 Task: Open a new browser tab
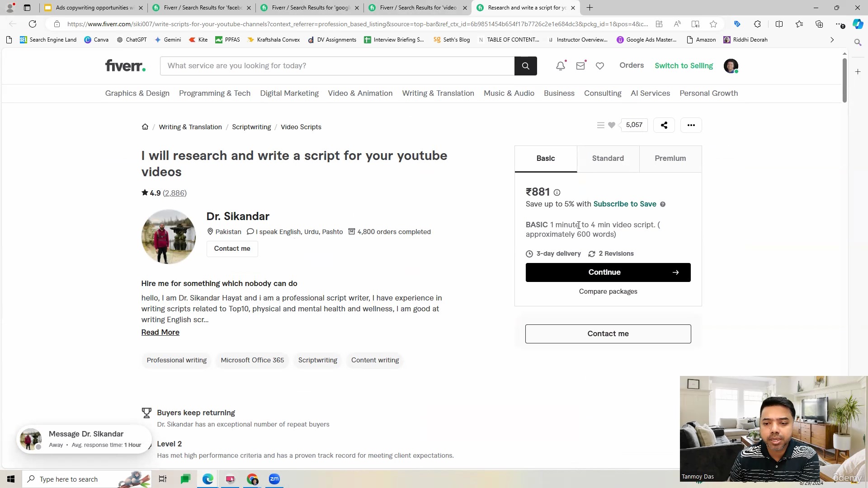(590, 8)
